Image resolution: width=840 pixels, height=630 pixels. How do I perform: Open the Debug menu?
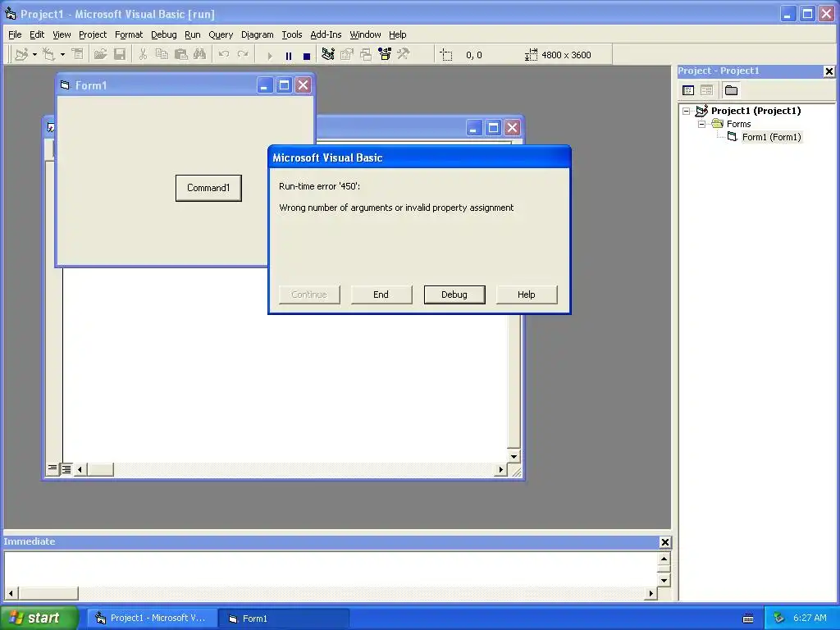(x=164, y=34)
